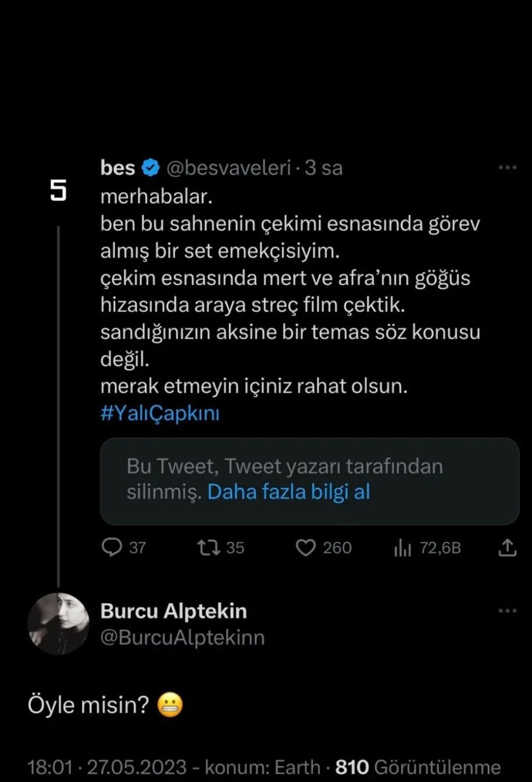This screenshot has width=532, height=782.
Task: Like the quoted tweet with heart icon
Action: [306, 547]
